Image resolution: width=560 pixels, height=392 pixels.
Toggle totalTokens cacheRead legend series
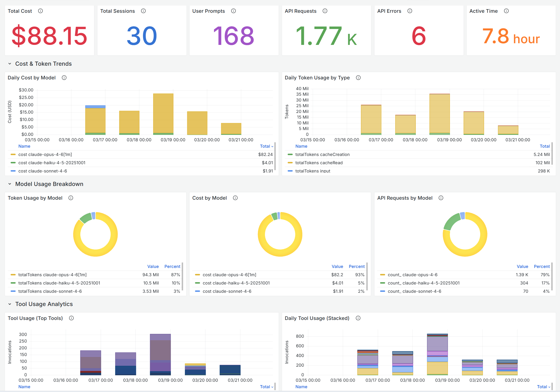[319, 163]
